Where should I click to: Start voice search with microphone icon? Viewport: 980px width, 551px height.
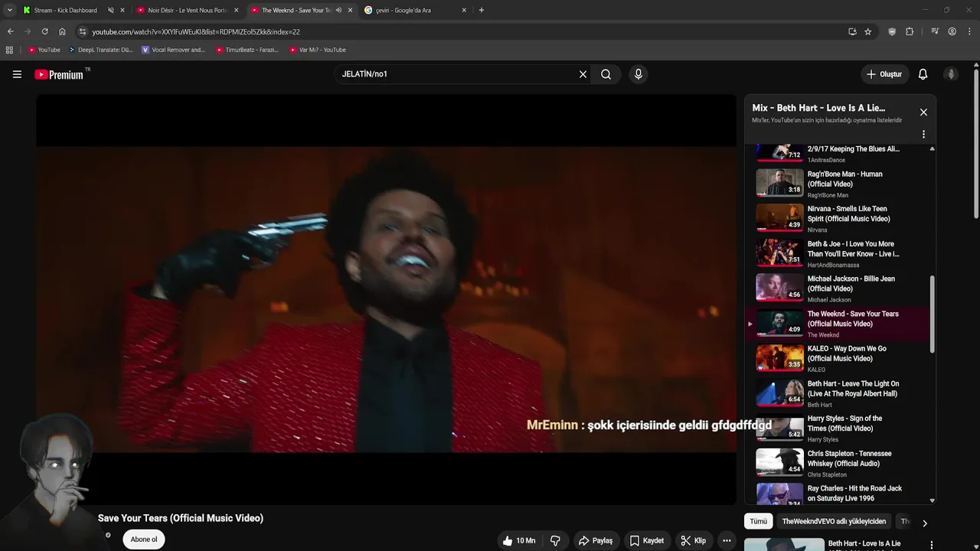(638, 74)
